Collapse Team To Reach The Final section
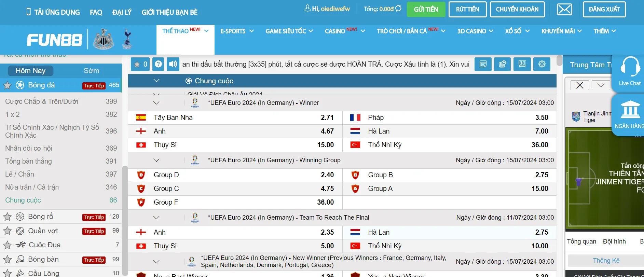Viewport: 644px width, 277px height. point(156,218)
